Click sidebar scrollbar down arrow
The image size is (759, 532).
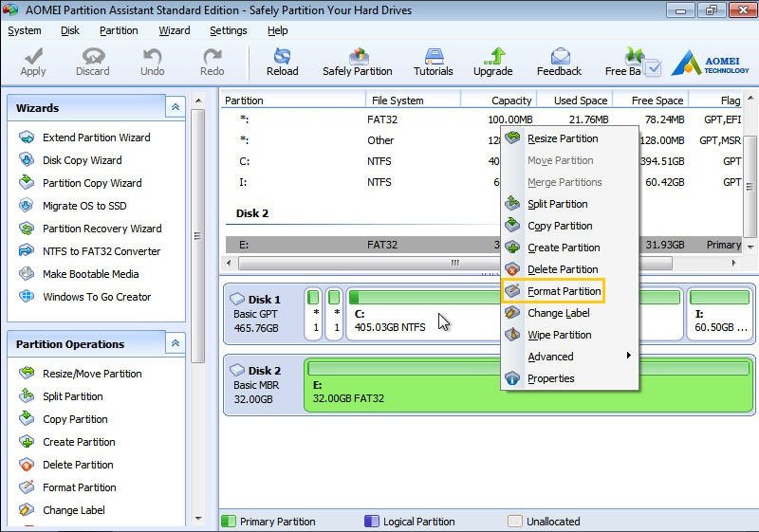[198, 518]
